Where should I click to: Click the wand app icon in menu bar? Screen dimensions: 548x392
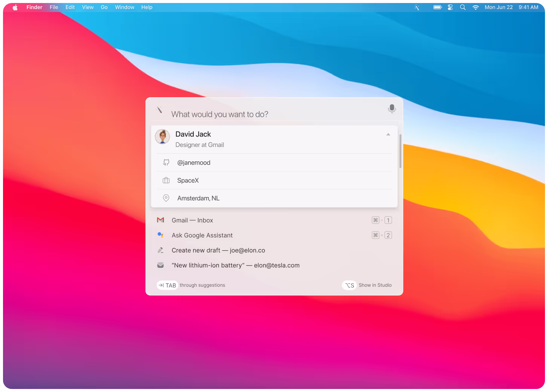(417, 7)
